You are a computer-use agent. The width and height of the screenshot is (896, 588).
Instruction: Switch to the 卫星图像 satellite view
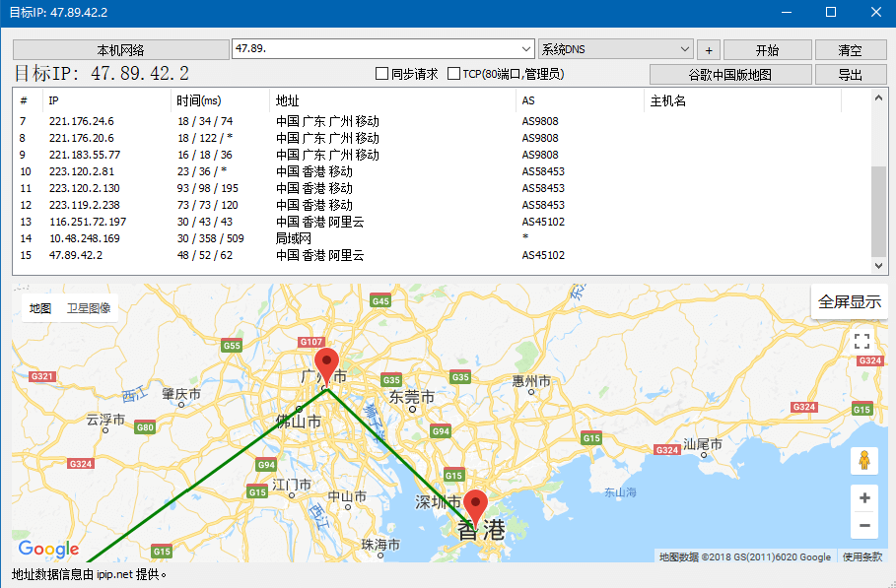coord(89,308)
